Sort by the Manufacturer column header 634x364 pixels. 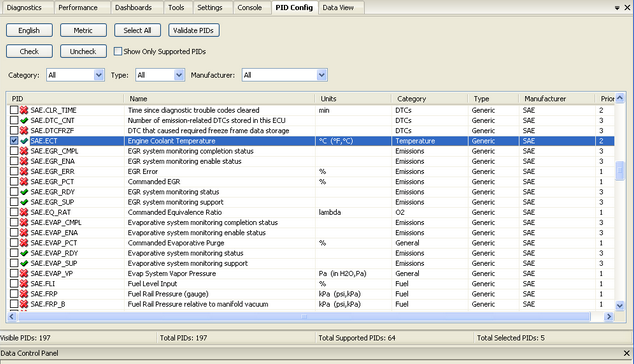point(557,99)
